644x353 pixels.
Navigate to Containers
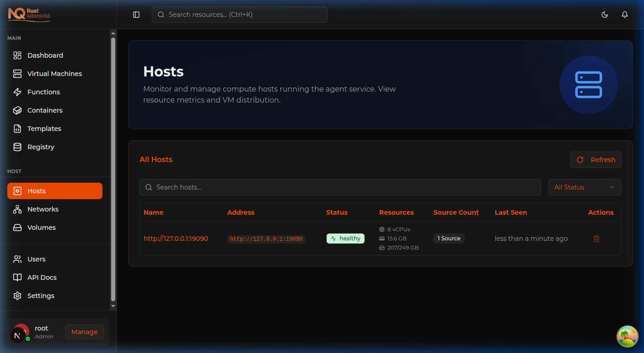45,110
